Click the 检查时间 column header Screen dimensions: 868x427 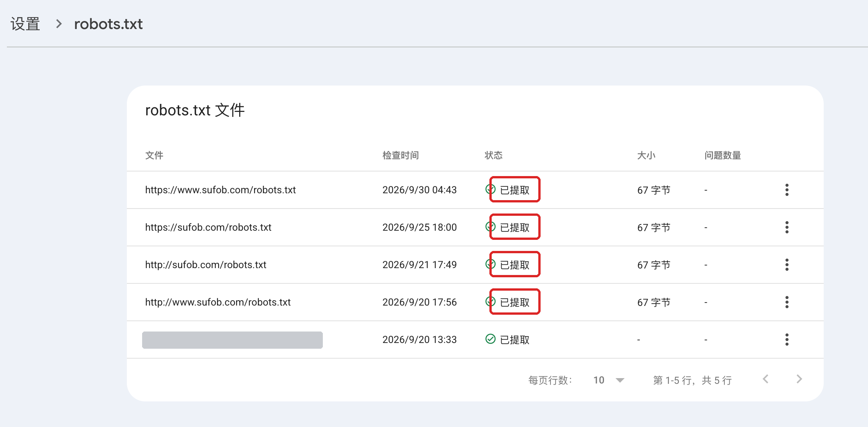(x=401, y=155)
